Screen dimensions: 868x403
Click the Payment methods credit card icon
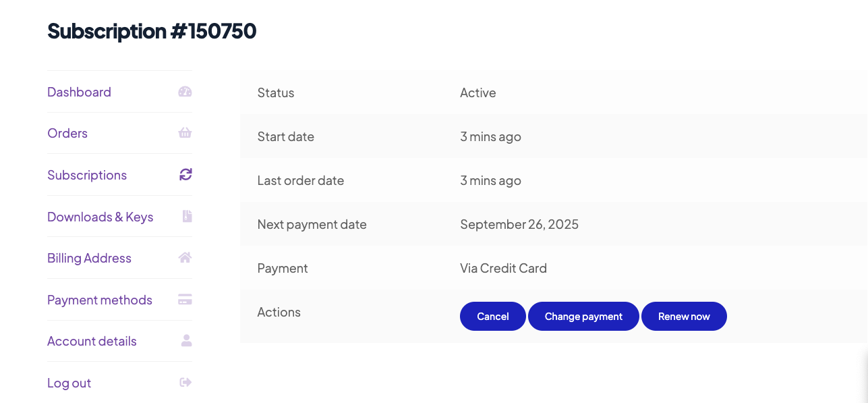[185, 299]
